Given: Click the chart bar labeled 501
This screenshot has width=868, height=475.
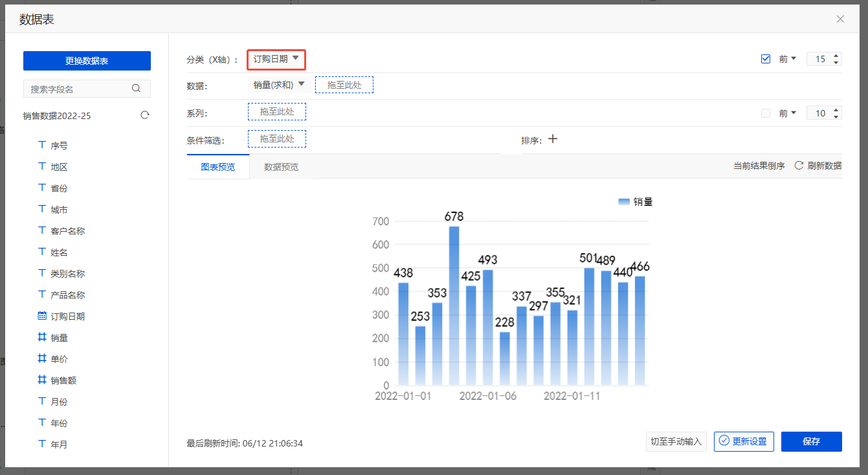Looking at the screenshot, I should click(589, 327).
